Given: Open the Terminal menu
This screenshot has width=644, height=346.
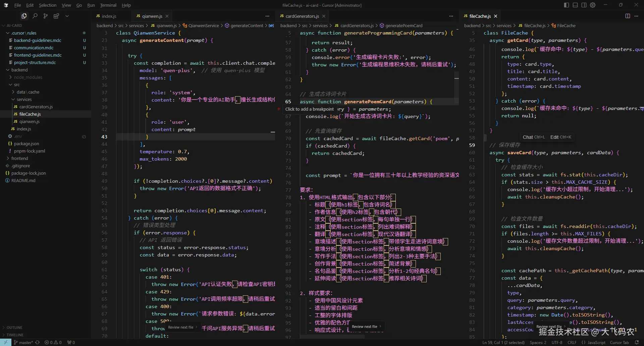Looking at the screenshot, I should pos(108,5).
